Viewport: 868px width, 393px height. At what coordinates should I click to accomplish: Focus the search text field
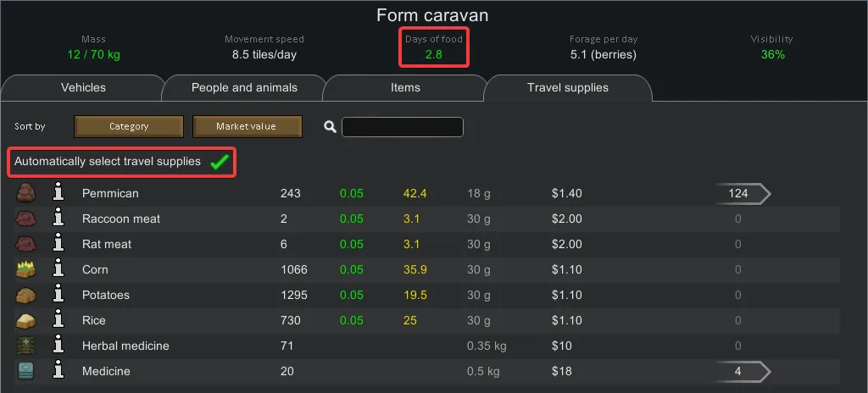[403, 127]
